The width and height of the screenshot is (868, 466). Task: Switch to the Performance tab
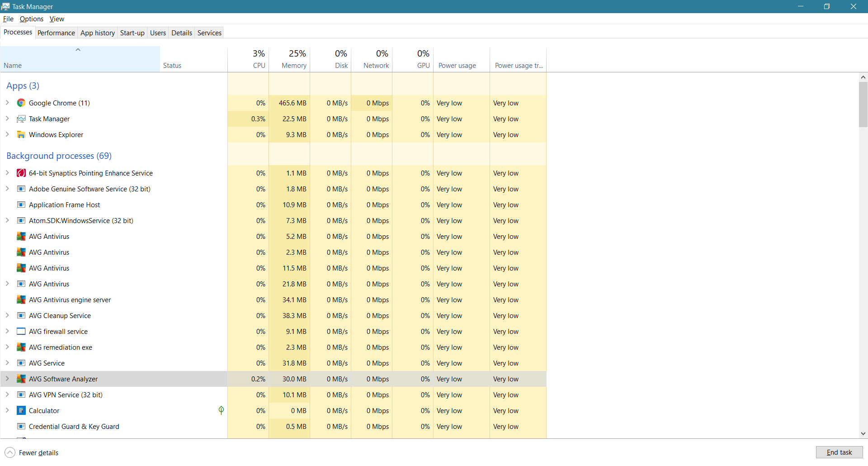(56, 33)
